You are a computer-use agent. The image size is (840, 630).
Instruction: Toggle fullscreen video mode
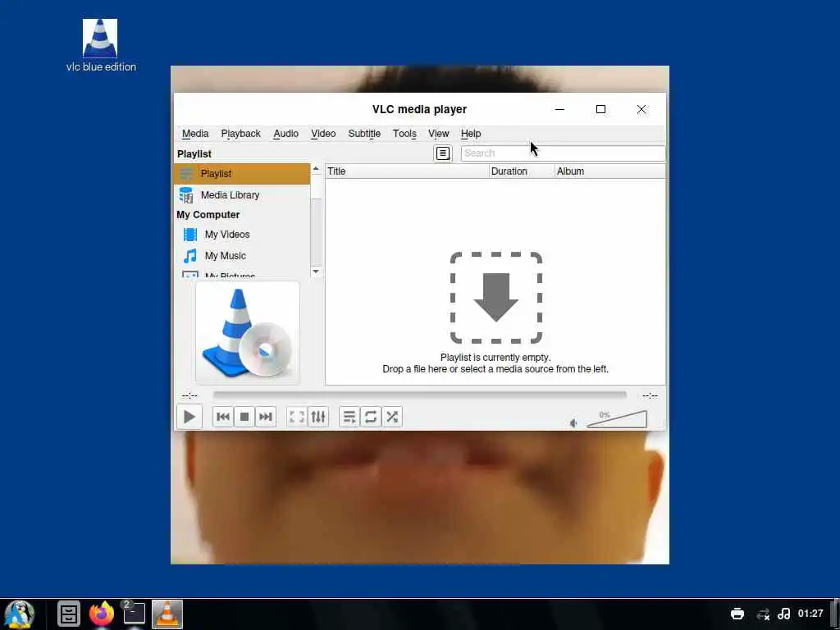point(297,417)
